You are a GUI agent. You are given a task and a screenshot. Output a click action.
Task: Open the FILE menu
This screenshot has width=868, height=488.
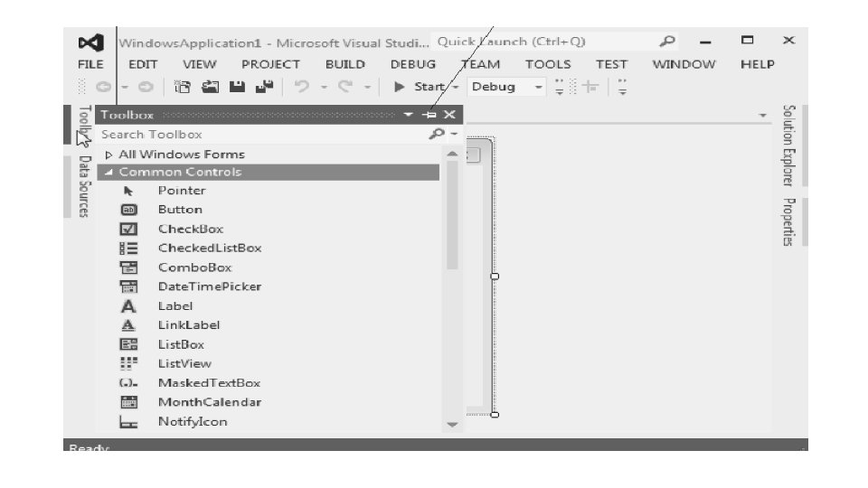(90, 64)
